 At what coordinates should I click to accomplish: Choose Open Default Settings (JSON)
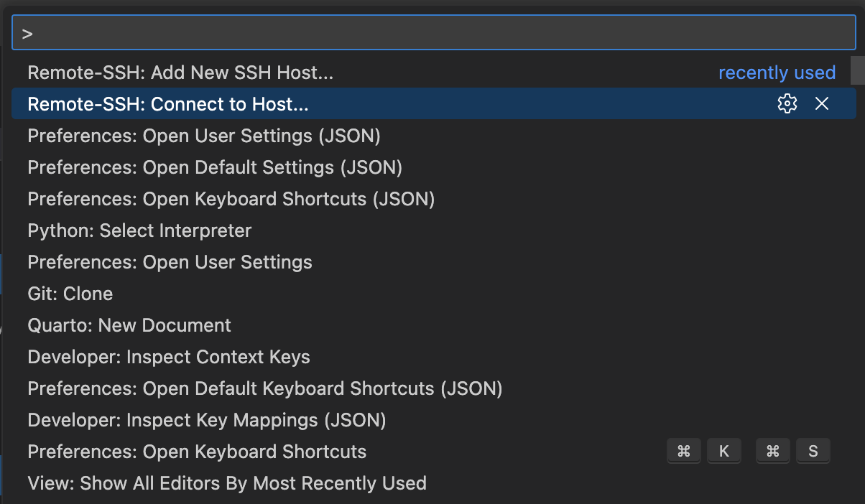tap(215, 167)
